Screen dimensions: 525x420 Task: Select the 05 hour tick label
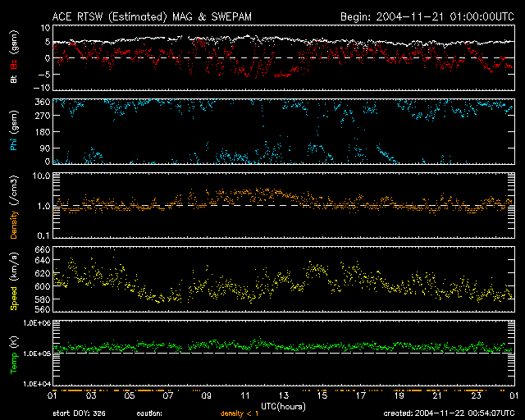(129, 396)
